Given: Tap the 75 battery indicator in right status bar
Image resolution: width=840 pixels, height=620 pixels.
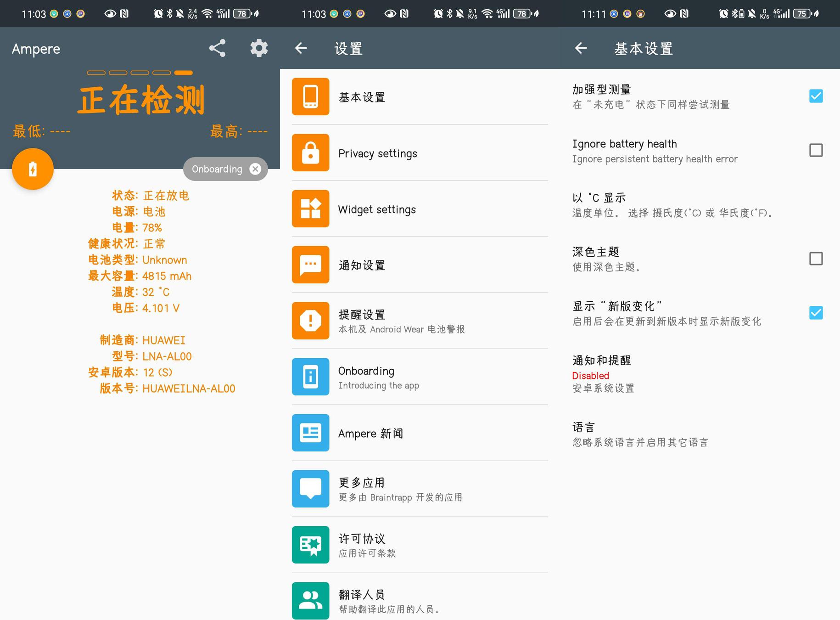Looking at the screenshot, I should click(802, 14).
